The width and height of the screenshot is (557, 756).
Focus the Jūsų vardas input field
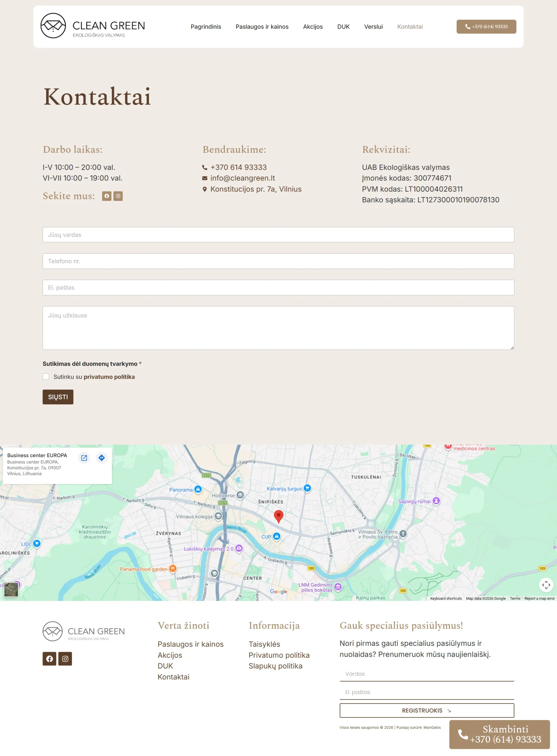coord(278,235)
